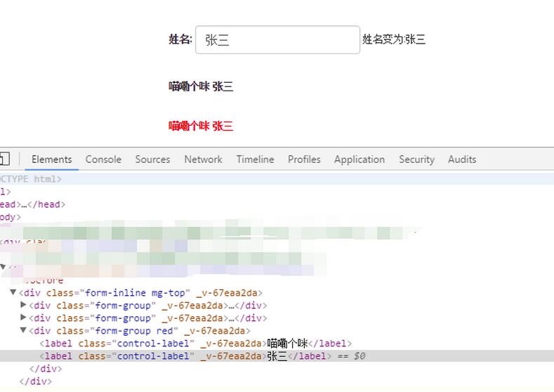The width and height of the screenshot is (554, 392).
Task: Open the Security tab
Action: coord(416,159)
